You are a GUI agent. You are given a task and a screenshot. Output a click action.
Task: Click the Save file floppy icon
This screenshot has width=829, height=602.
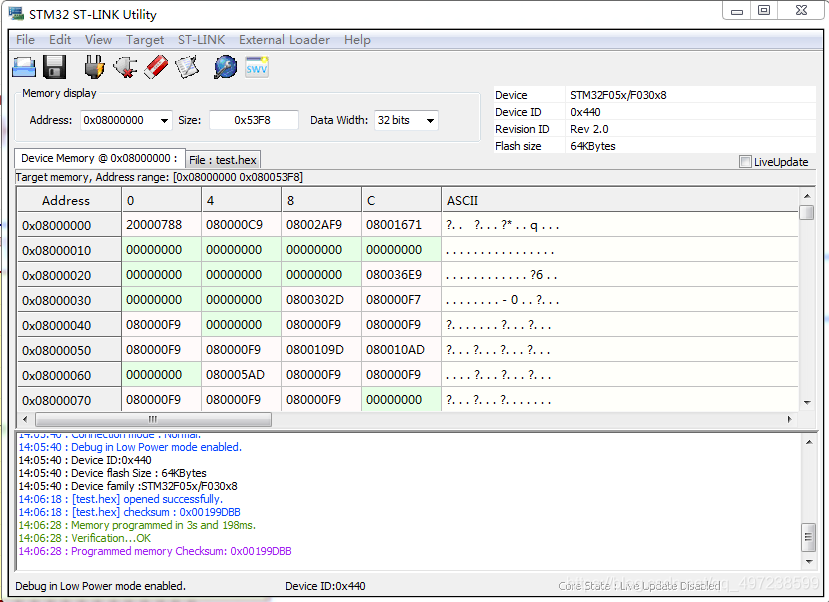(x=54, y=68)
